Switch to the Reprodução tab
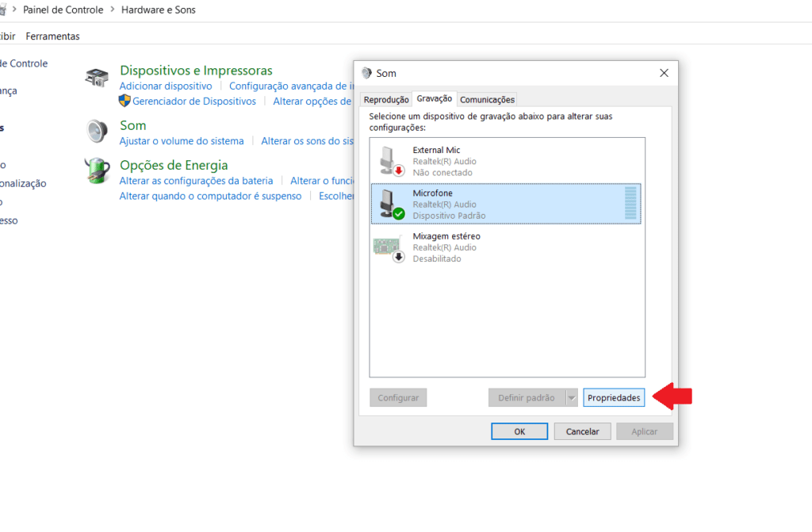812x532 pixels. point(386,99)
